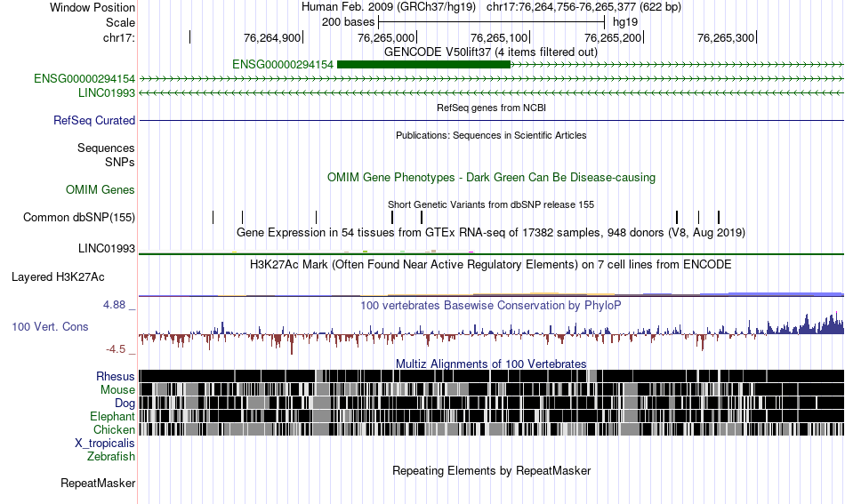Click the 4.88 upper scale value
845x504 pixels.
[114, 305]
